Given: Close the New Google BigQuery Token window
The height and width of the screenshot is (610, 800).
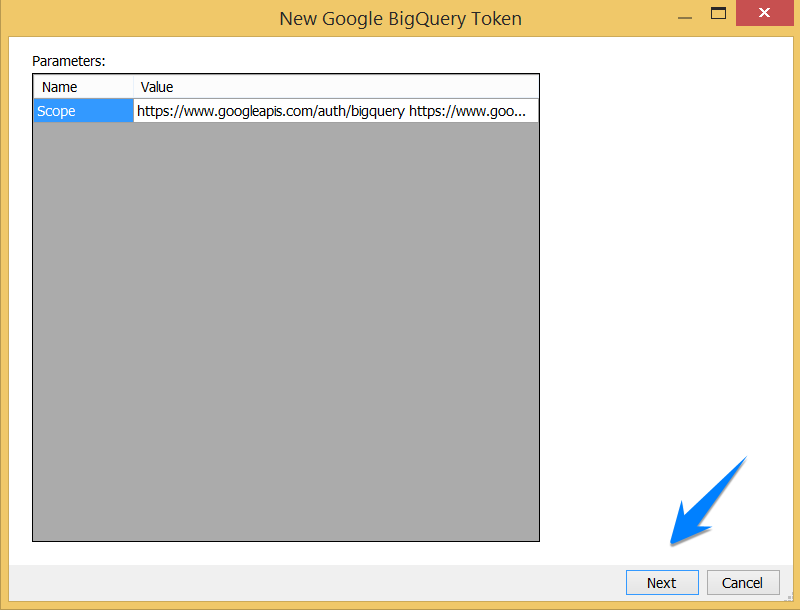Looking at the screenshot, I should click(x=764, y=13).
